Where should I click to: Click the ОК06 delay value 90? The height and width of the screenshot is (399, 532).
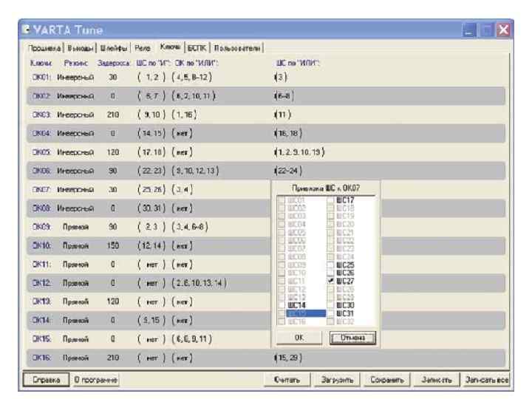point(113,171)
